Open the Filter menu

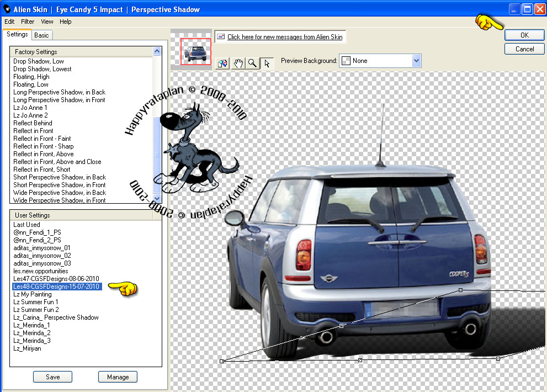(x=28, y=22)
